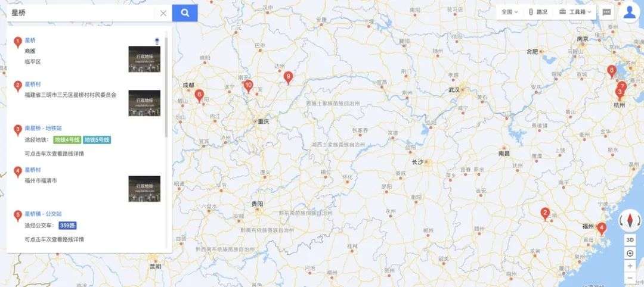This screenshot has width=644, height=287.
Task: Click map marker 4 near 福州
Action: pyautogui.click(x=601, y=229)
